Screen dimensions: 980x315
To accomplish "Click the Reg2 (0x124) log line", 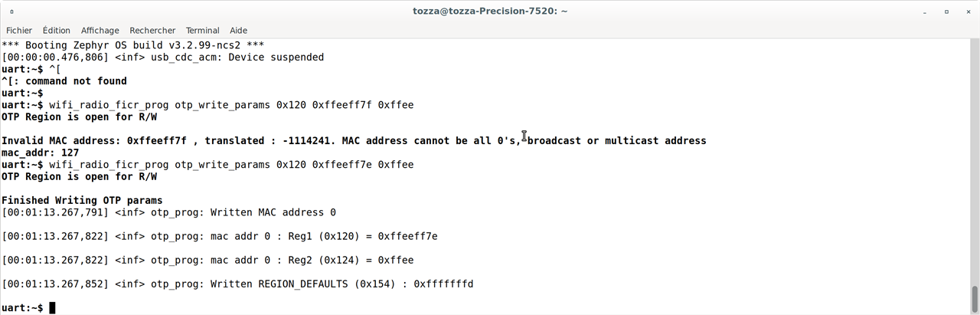I will point(207,261).
